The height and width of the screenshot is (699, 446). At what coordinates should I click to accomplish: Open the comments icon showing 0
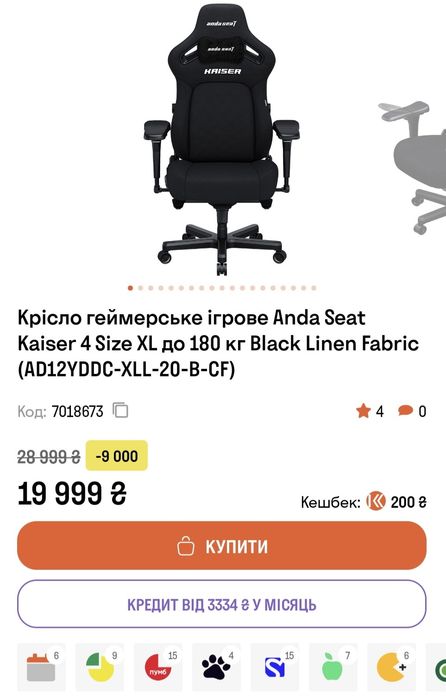tap(412, 411)
